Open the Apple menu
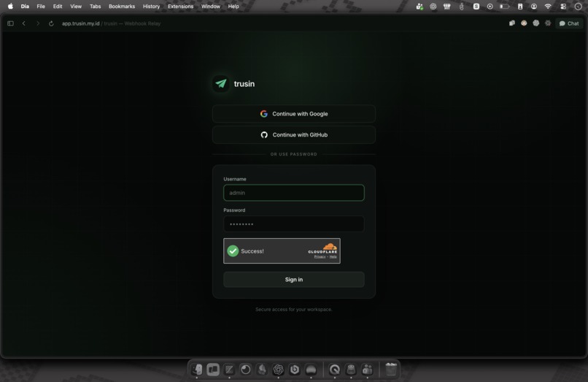The width and height of the screenshot is (588, 382). coord(10,7)
